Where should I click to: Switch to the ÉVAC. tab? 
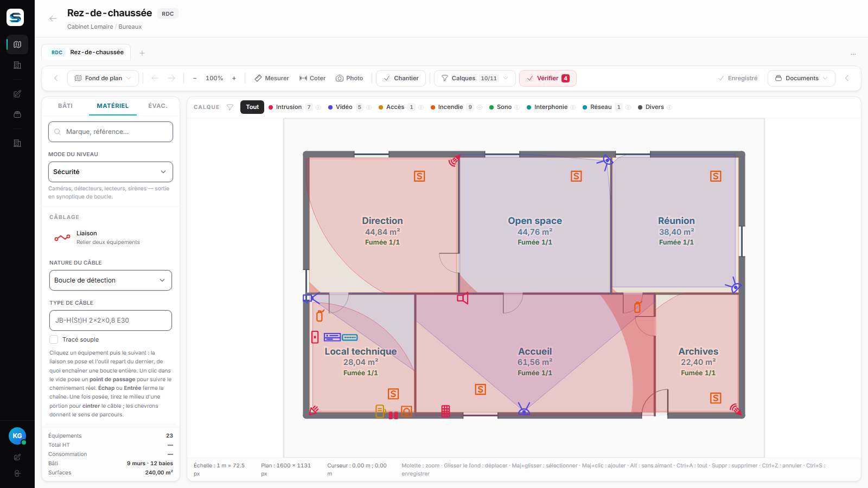coord(158,106)
